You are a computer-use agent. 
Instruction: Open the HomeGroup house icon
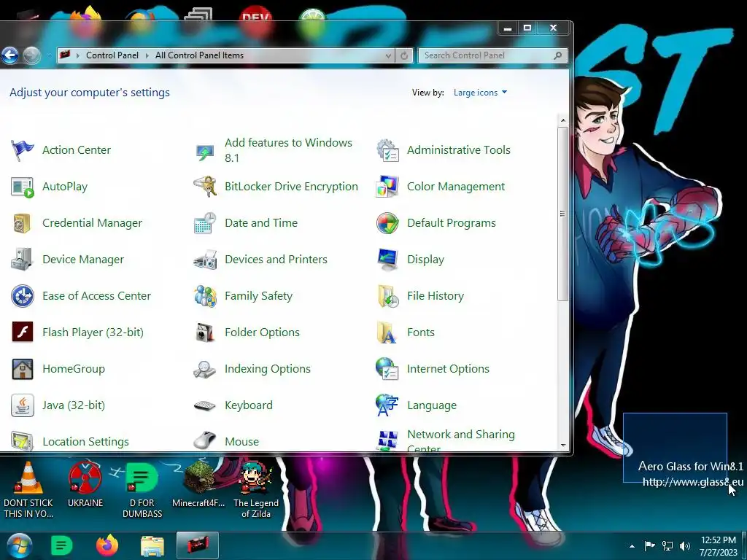click(x=23, y=369)
